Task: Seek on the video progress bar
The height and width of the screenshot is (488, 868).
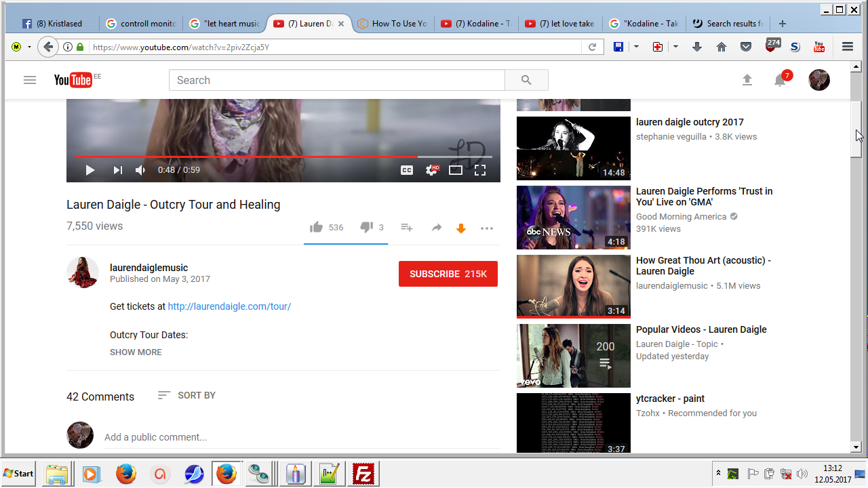Action: pyautogui.click(x=283, y=157)
